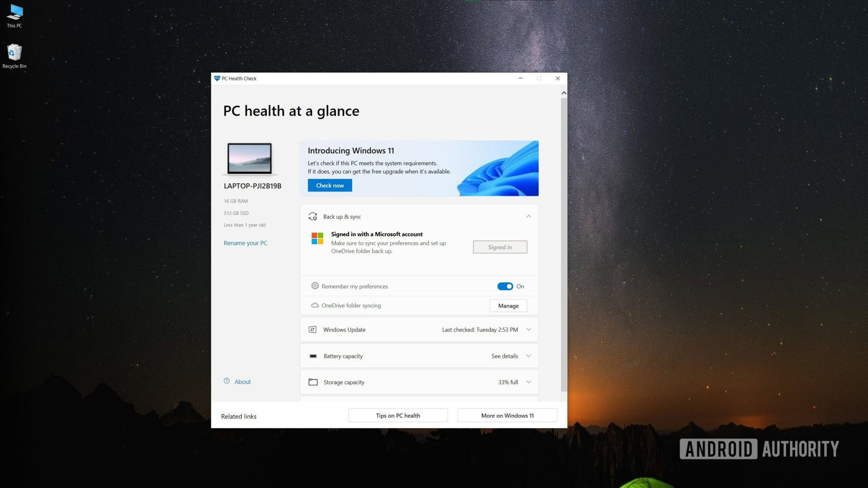
Task: Expand the Storage capacity section
Action: (x=527, y=382)
